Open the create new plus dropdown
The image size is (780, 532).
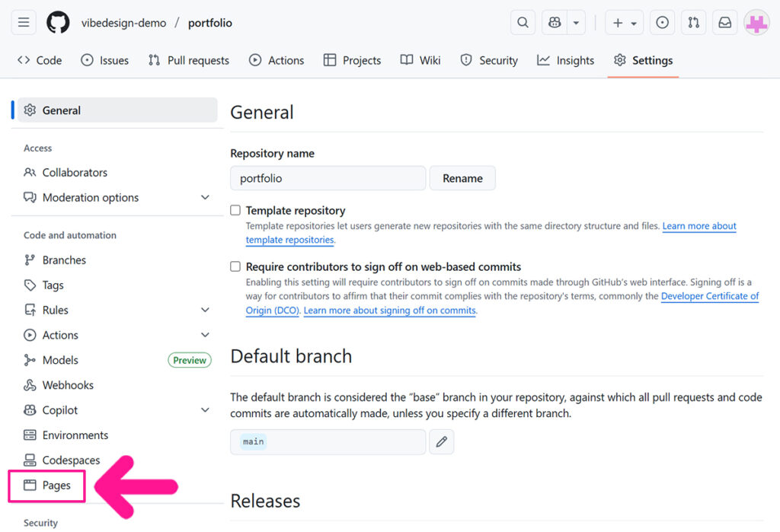[624, 23]
